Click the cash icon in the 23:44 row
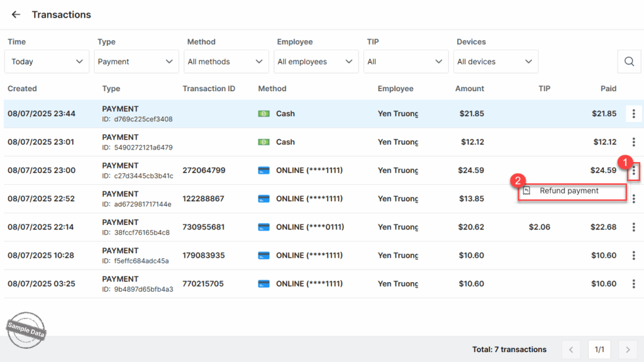Screen dimensions: 644x362 264,114
